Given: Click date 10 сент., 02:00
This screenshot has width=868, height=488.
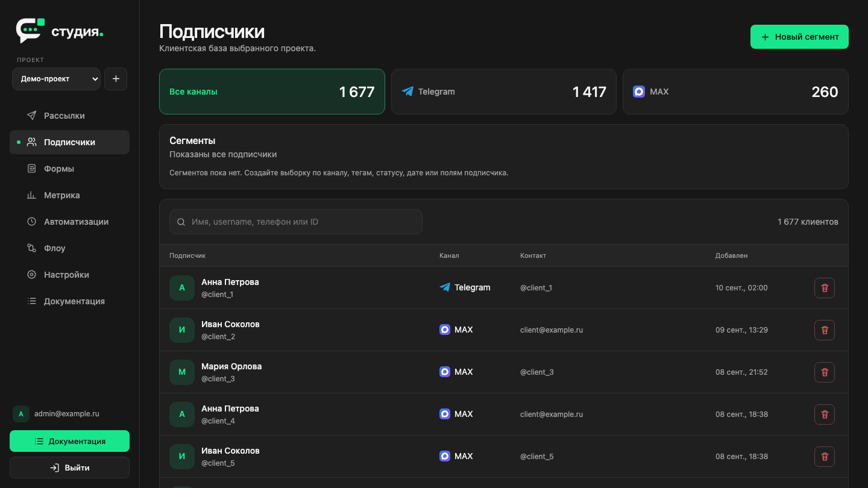Looking at the screenshot, I should point(741,288).
